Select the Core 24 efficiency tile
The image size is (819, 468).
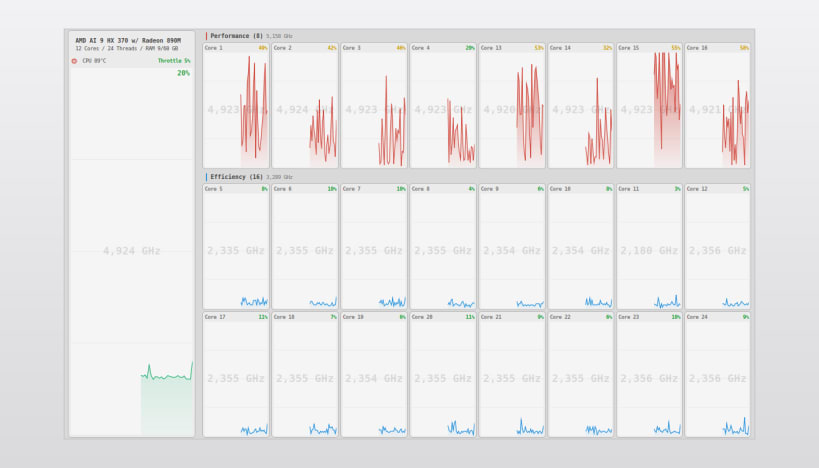pyautogui.click(x=718, y=375)
